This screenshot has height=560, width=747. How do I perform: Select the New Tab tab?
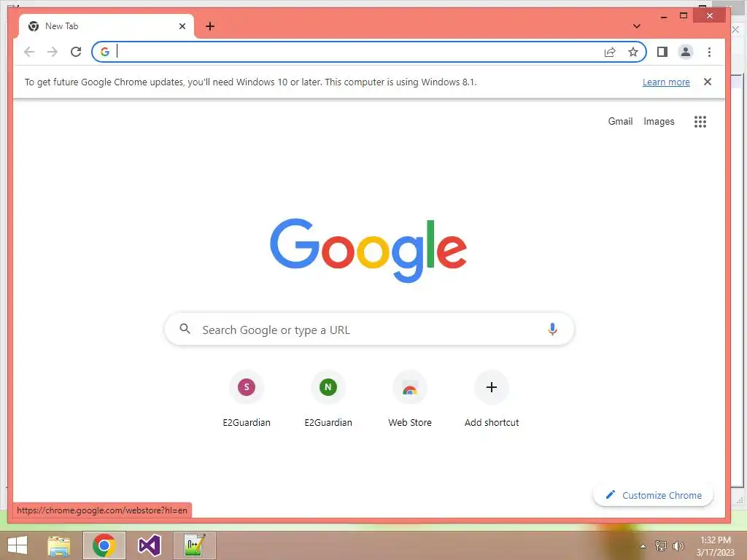pos(107,26)
